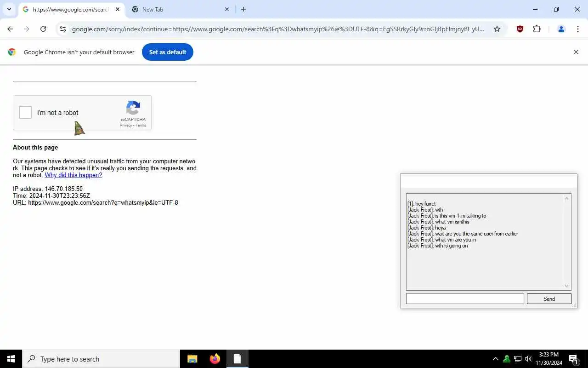Close the New Tab tab
588x368 pixels.
pyautogui.click(x=226, y=9)
